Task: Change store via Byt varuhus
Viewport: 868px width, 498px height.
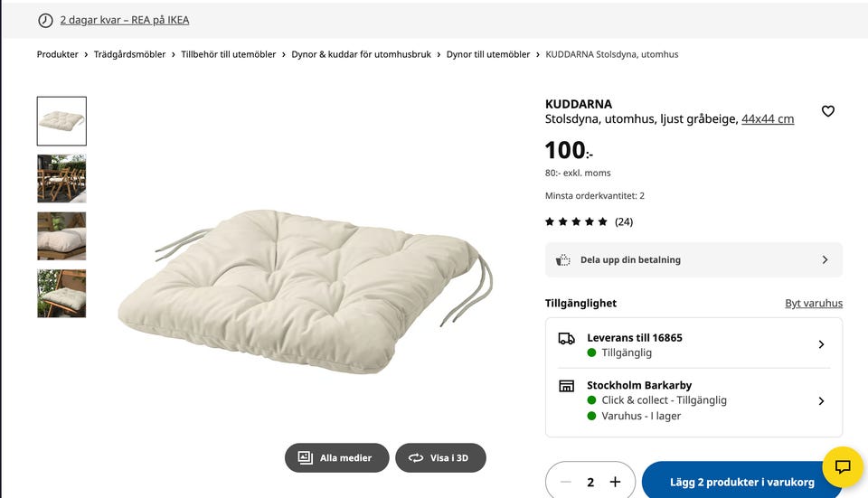Action: (813, 304)
